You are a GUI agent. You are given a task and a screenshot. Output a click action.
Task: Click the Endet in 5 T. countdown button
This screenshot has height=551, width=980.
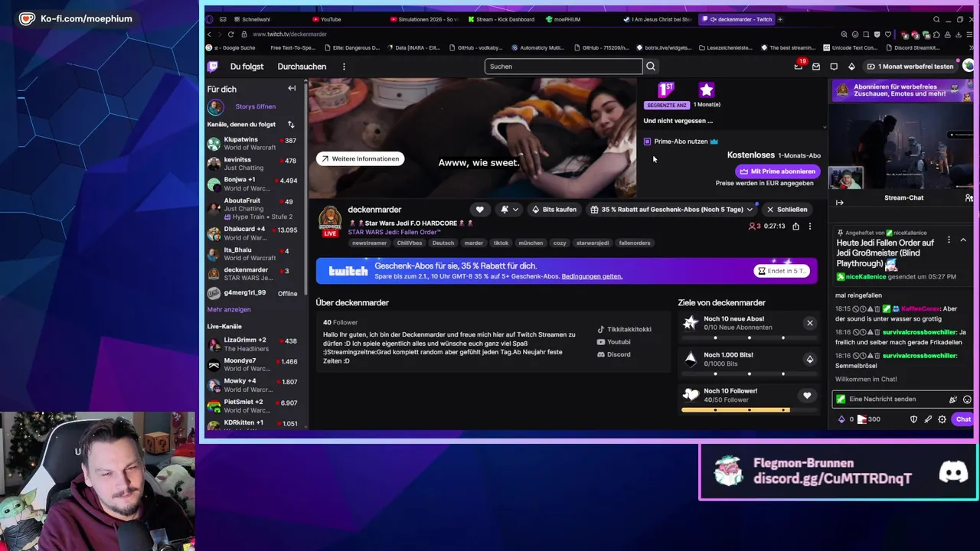781,271
